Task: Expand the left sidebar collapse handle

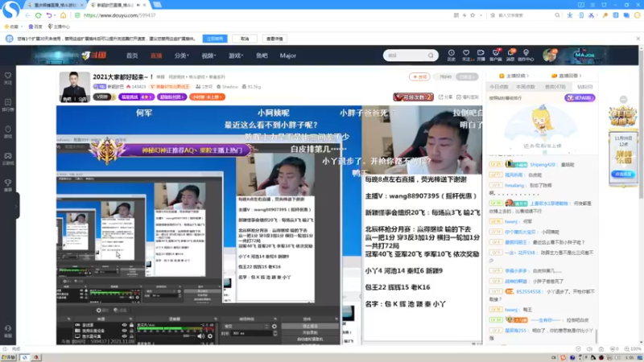Action: [17, 206]
